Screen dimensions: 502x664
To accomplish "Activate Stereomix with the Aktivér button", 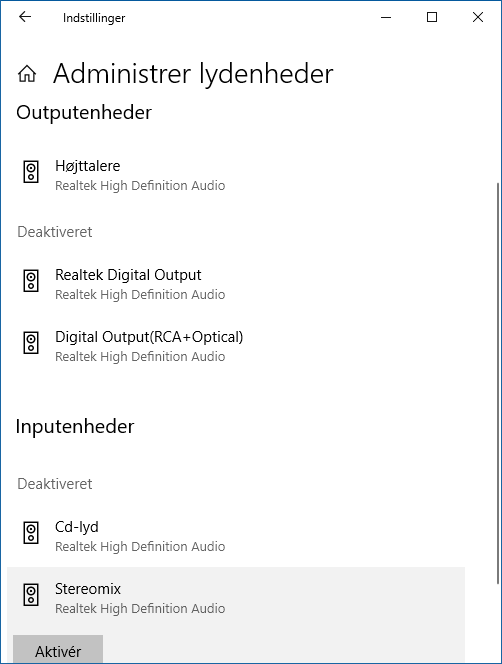I will click(58, 649).
